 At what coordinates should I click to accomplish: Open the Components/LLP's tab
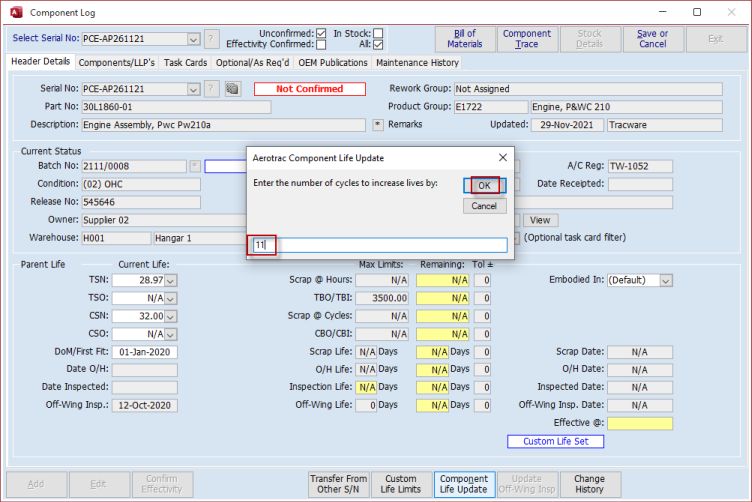click(x=117, y=63)
